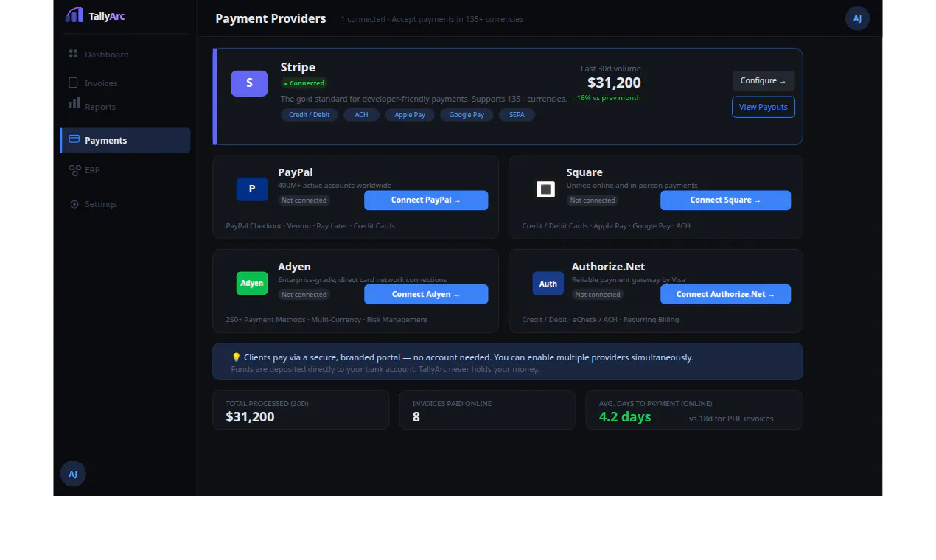This screenshot has height=560, width=936.
Task: Click Adyen Not connected badge
Action: [304, 295]
